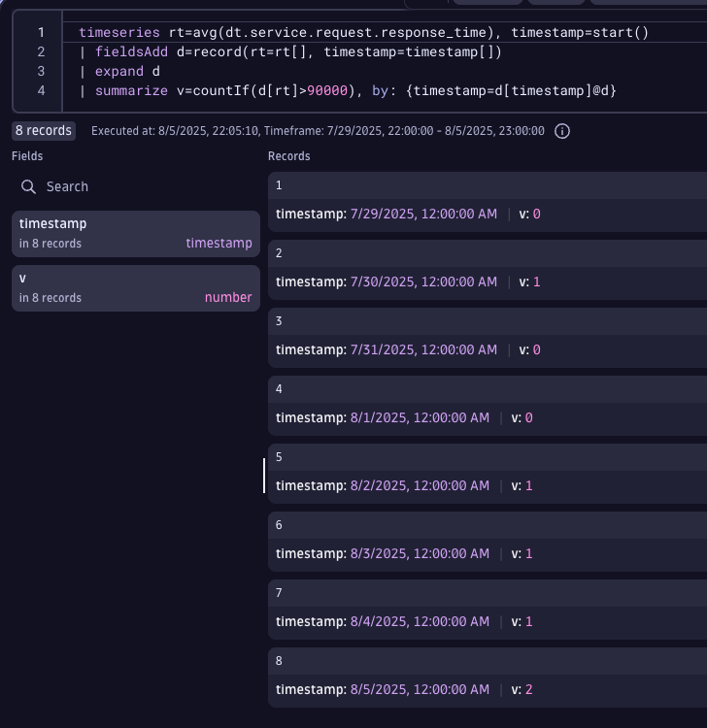
Task: Focus the Fields search input
Action: coord(136,186)
